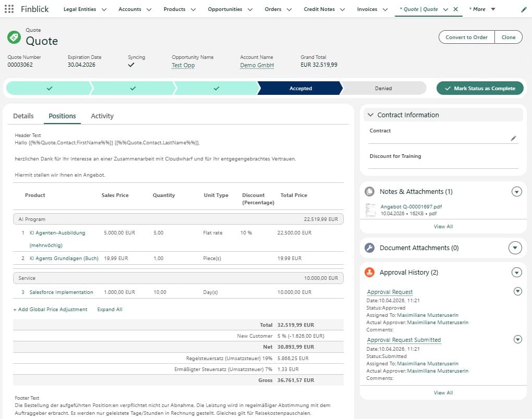The height and width of the screenshot is (419, 532).
Task: Open Approval History actions dropdown
Action: pos(517,272)
